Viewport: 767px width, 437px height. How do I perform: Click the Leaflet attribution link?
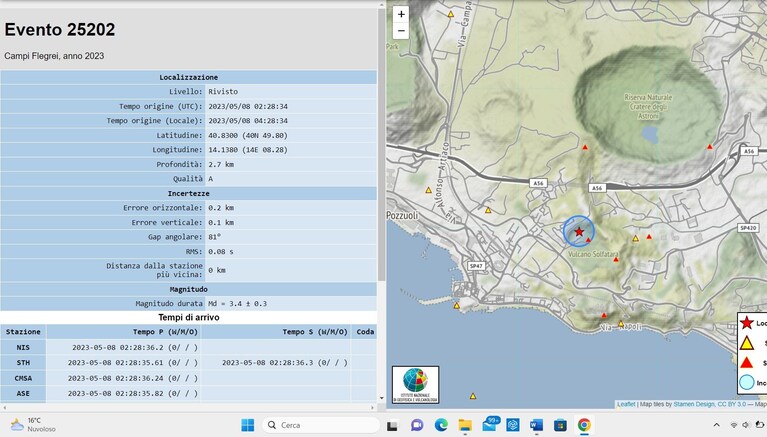(626, 404)
